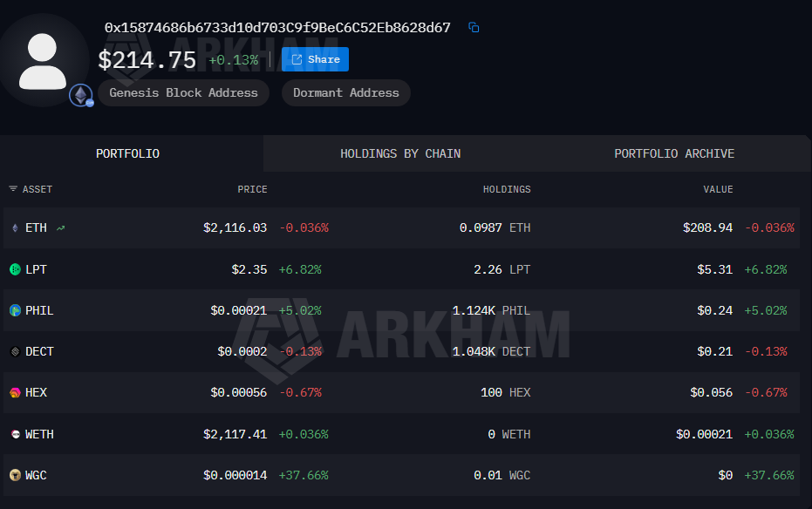The image size is (812, 509).
Task: Click the ETH token icon
Action: coord(15,228)
